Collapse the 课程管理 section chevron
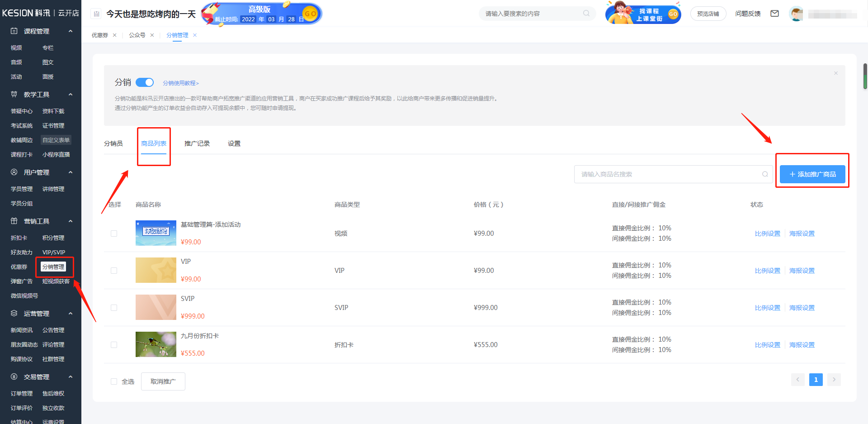The width and height of the screenshot is (868, 424). coord(71,31)
